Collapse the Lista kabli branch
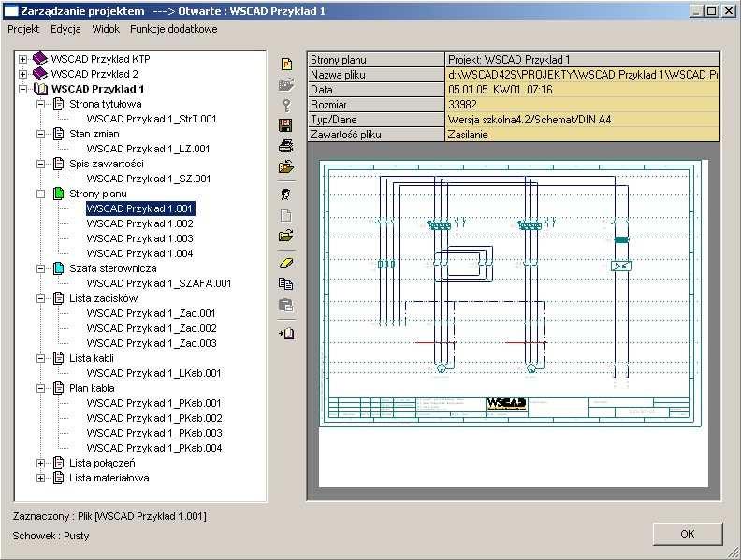 tap(41, 358)
